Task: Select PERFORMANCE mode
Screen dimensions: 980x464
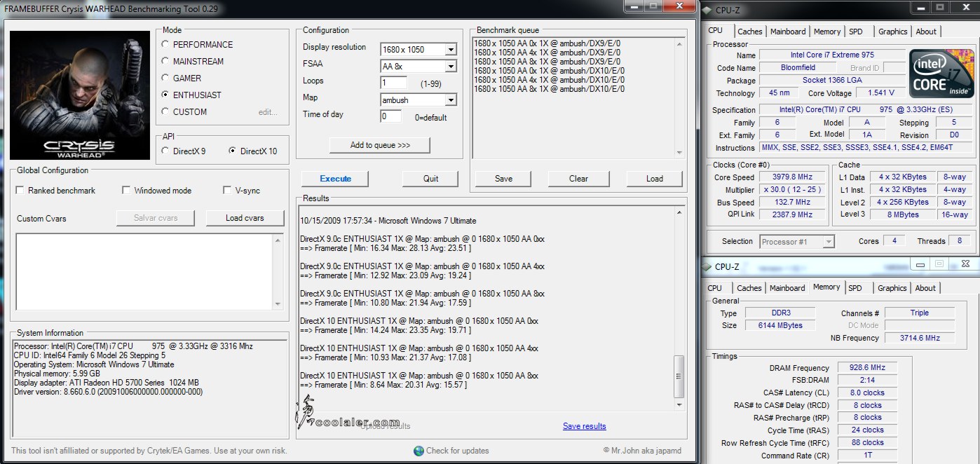Action: pyautogui.click(x=165, y=44)
